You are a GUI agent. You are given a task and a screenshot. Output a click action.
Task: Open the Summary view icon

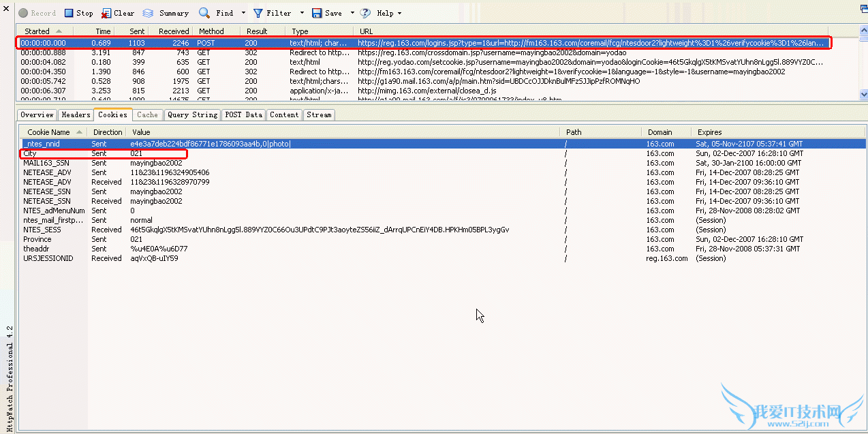click(148, 13)
